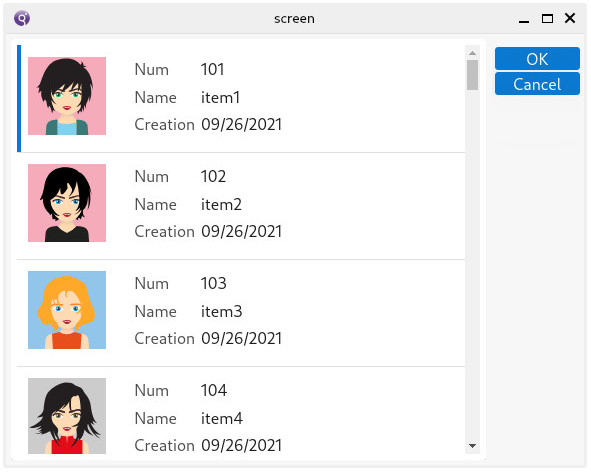Click the creation date of item1
Image resolution: width=591 pixels, height=472 pixels.
point(242,125)
